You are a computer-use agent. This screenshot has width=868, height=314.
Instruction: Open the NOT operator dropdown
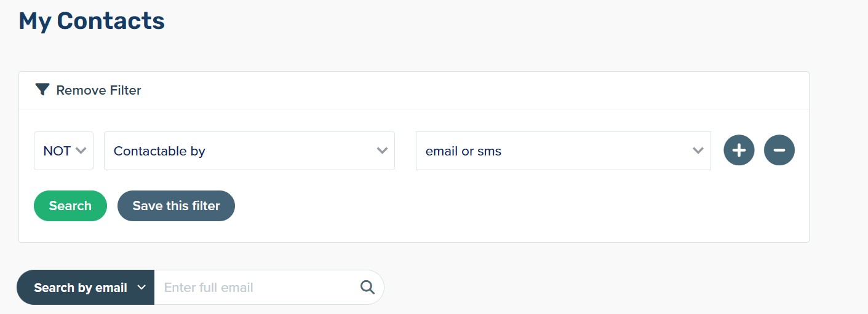point(63,151)
